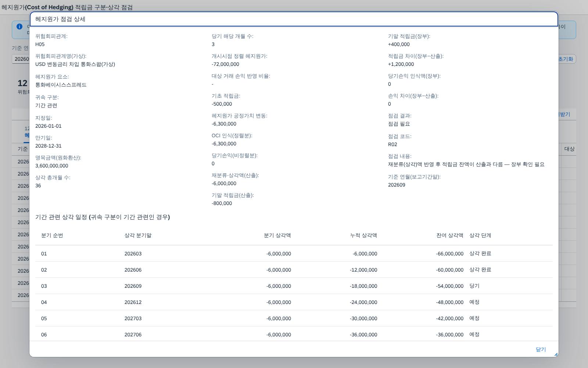Click the 재분류·상각액(산출) value -6,000,000
This screenshot has width=588, height=368.
coord(224,183)
